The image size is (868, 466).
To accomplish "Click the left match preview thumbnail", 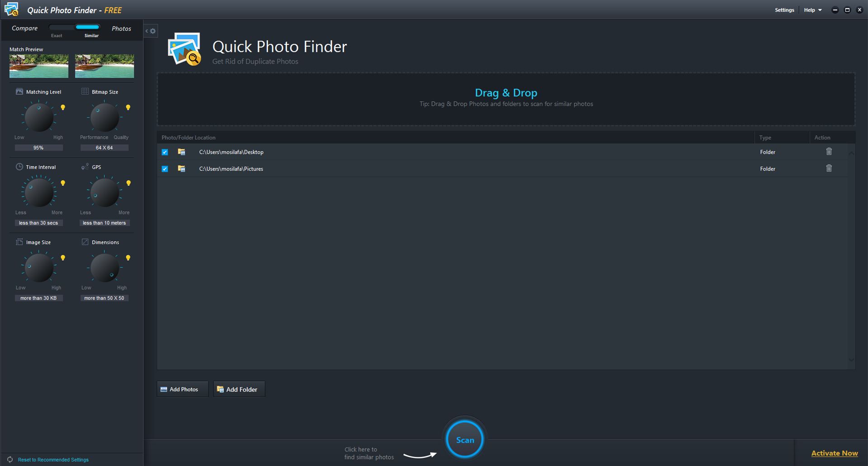I will point(39,66).
